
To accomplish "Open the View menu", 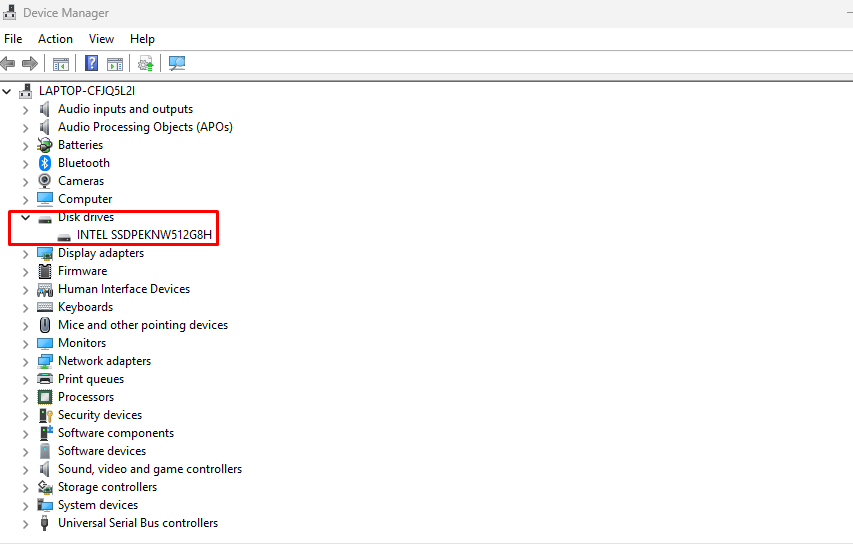I will click(101, 39).
